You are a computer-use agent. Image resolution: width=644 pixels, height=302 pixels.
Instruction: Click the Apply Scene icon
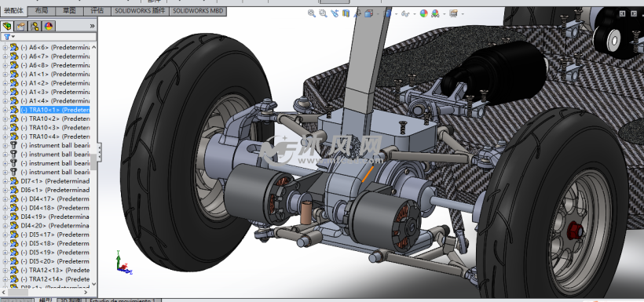click(x=435, y=13)
